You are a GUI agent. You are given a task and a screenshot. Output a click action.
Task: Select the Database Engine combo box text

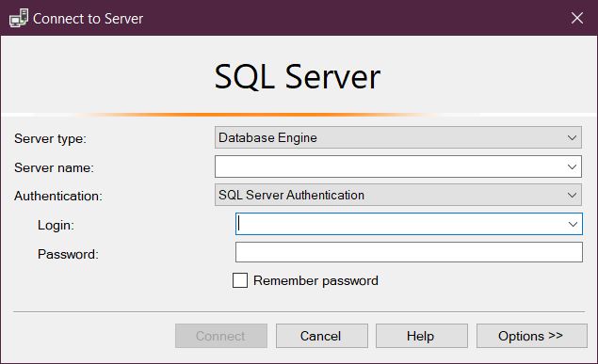267,137
